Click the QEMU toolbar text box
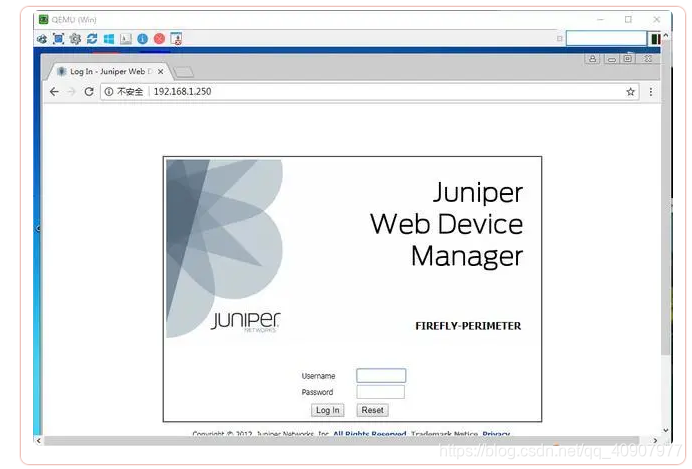 [x=606, y=38]
